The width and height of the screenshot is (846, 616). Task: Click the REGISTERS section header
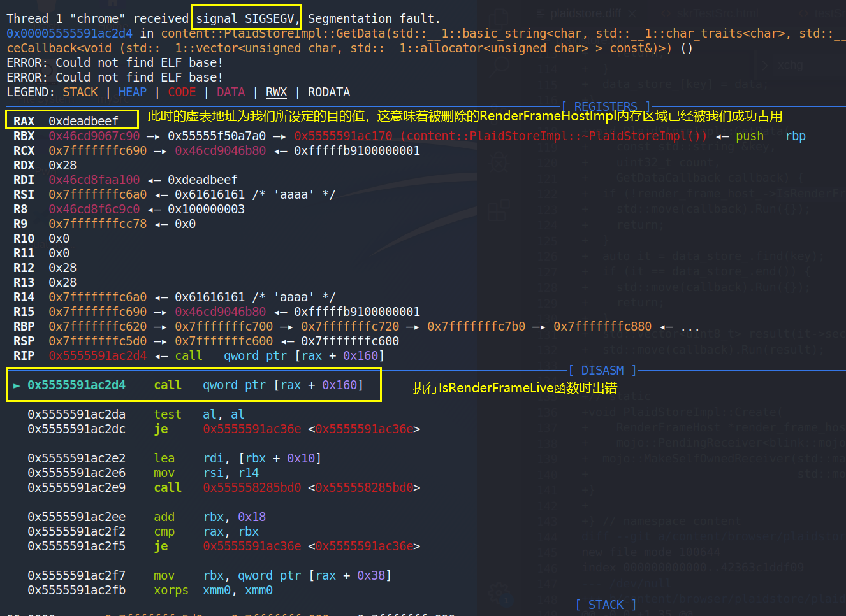pyautogui.click(x=606, y=106)
